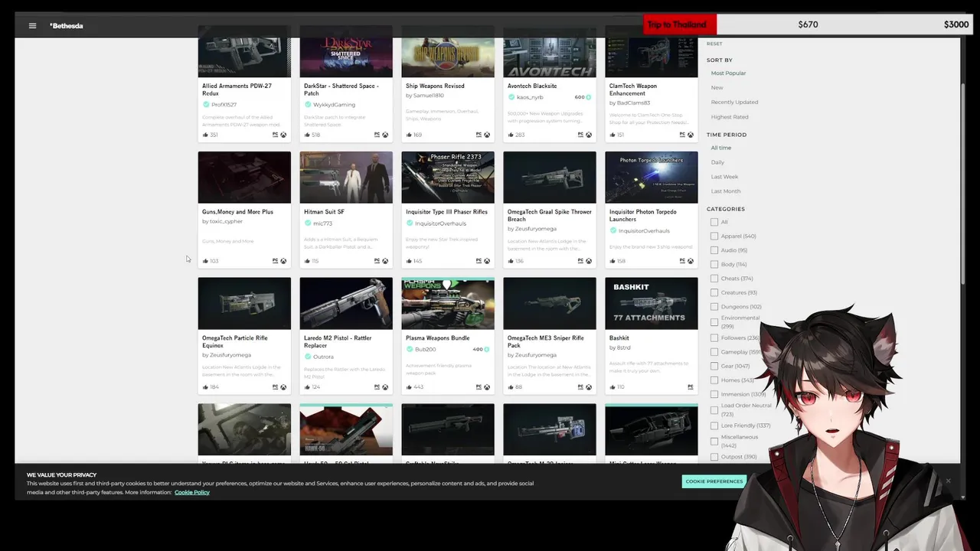Sort mods by Most Popular
Viewport: 980px width, 551px height.
coord(728,73)
